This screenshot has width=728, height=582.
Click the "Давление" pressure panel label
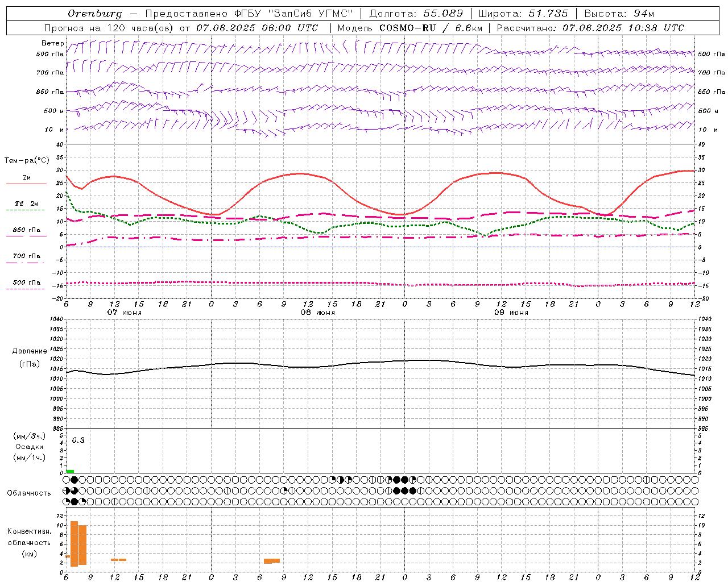pos(30,351)
